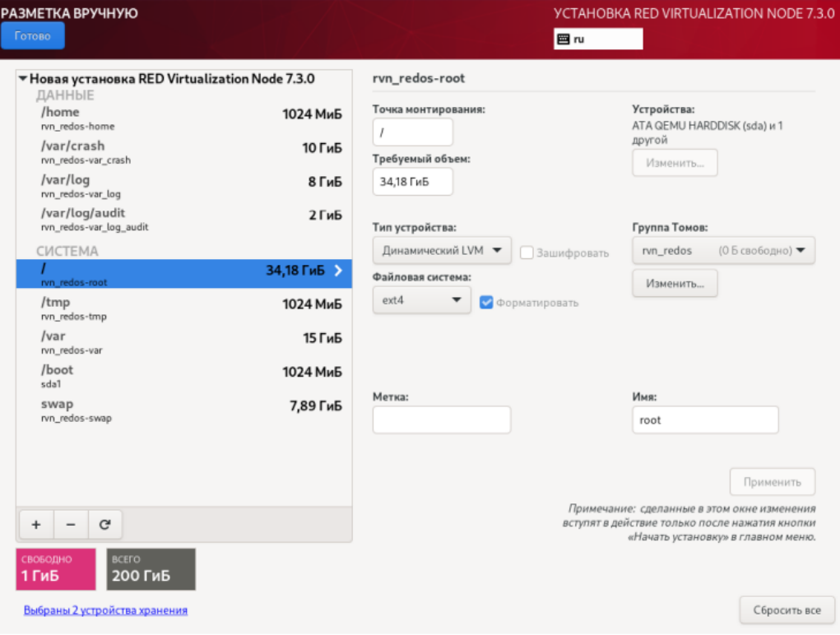
Task: Select the swap partition row
Action: 183,410
